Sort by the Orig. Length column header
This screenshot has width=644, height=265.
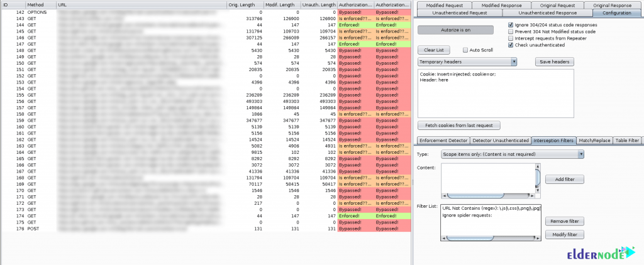pos(245,5)
